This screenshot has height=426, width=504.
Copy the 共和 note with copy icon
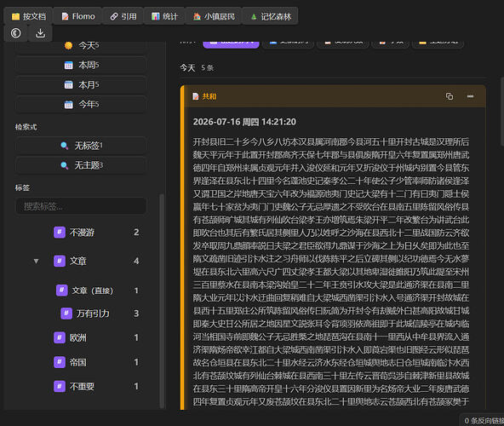[450, 96]
